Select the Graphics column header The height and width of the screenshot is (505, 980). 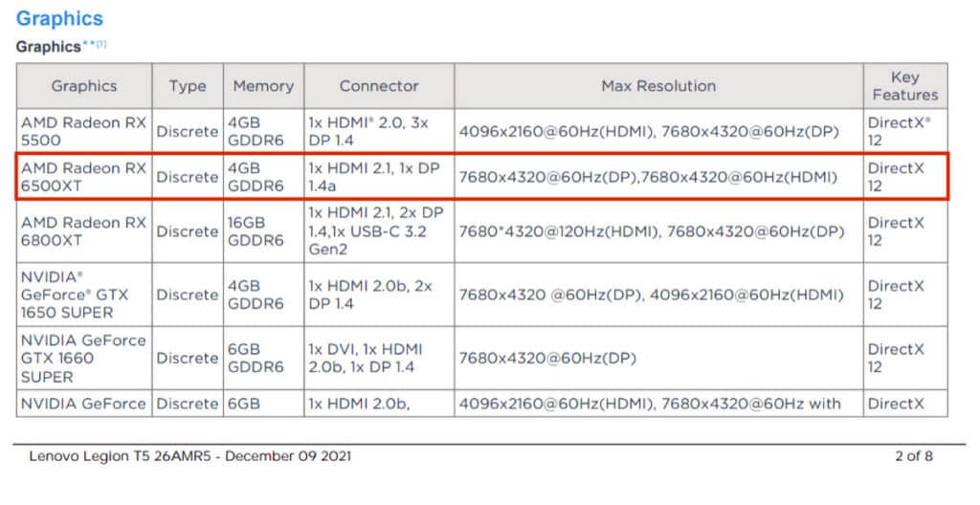click(x=84, y=86)
